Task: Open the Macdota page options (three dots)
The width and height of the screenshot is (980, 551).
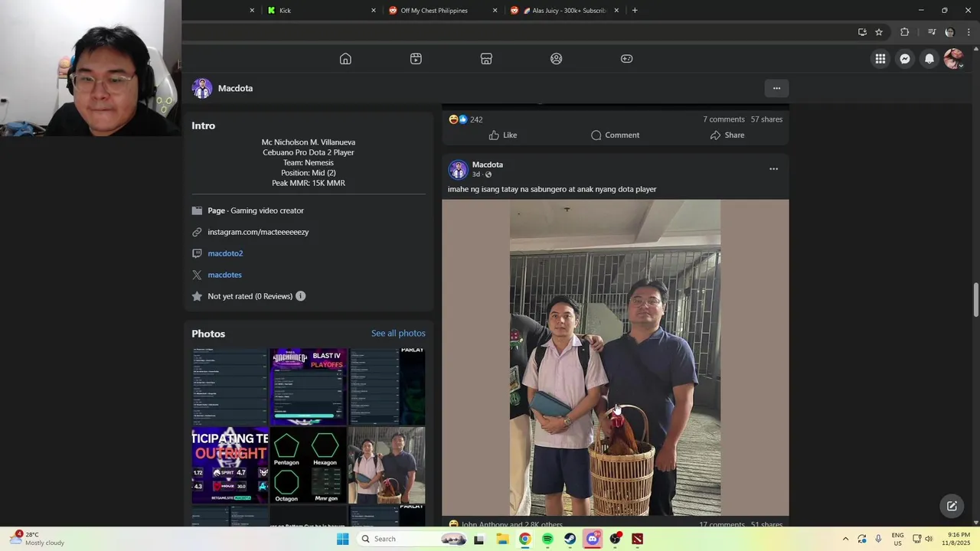Action: (776, 88)
